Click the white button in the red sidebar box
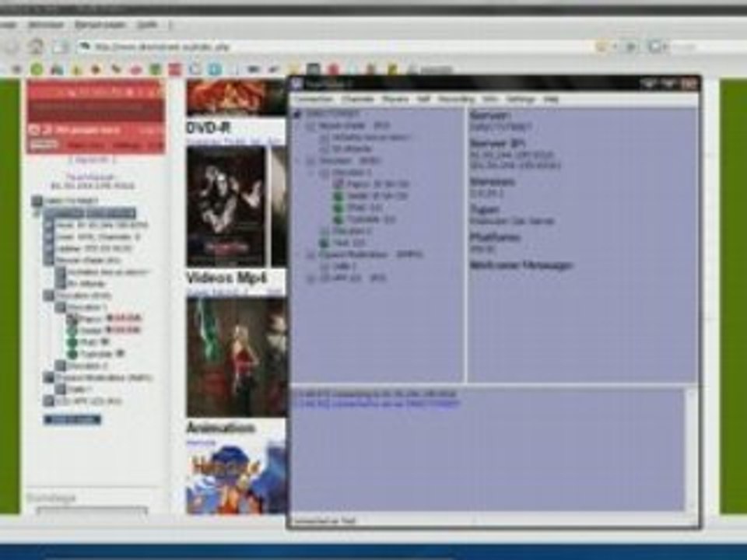747x560 pixels. click(x=44, y=145)
